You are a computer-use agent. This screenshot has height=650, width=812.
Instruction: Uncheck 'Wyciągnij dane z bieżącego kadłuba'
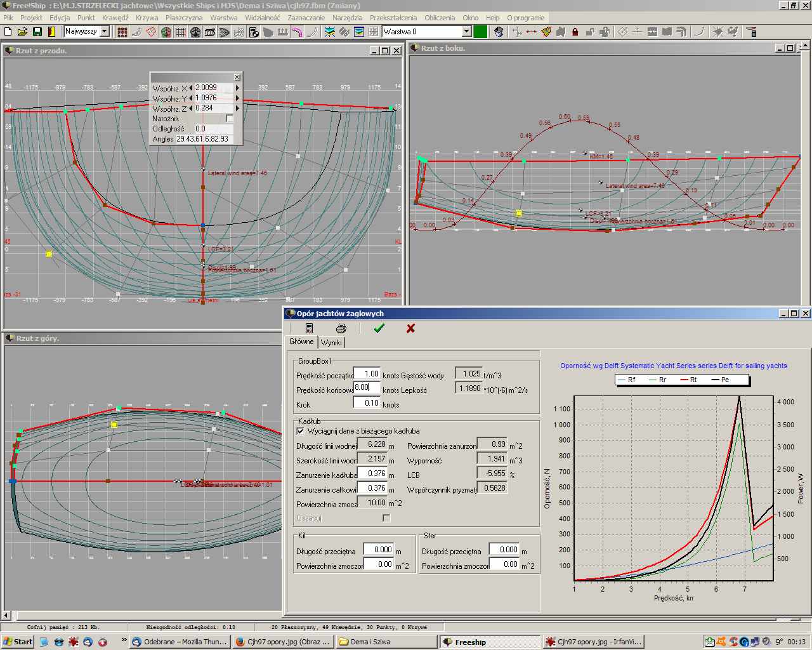point(300,431)
